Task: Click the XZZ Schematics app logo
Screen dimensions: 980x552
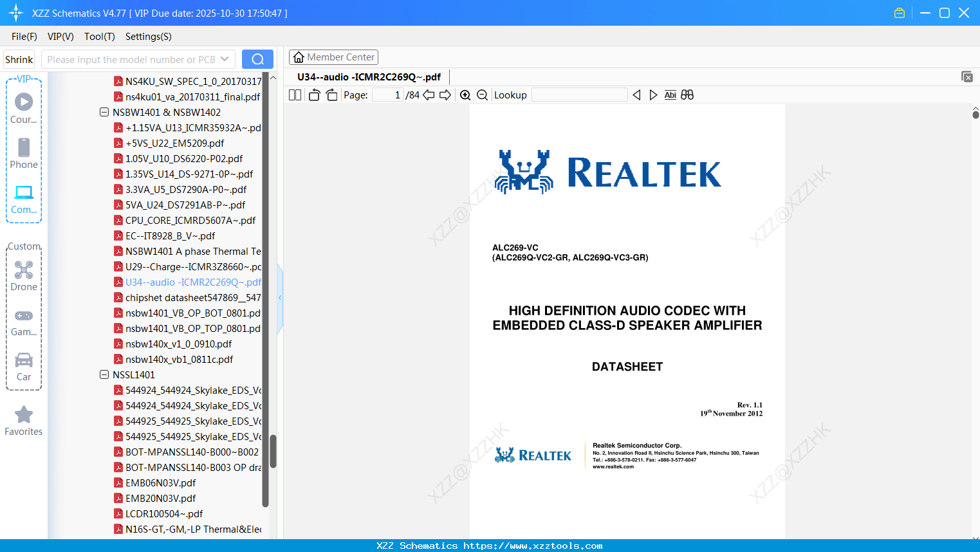Action: (x=16, y=13)
